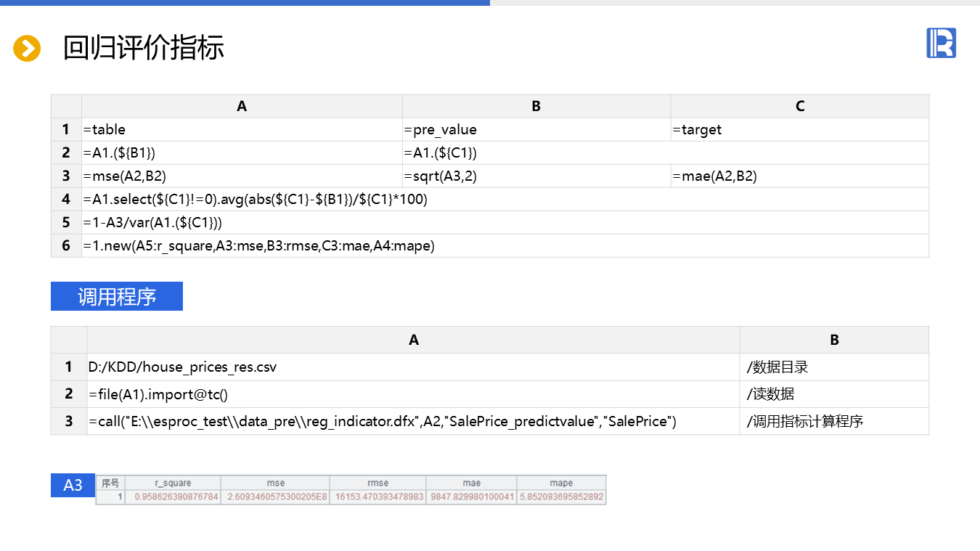Select the mape value 5.852093695852892
This screenshot has height=551, width=980.
pos(561,497)
